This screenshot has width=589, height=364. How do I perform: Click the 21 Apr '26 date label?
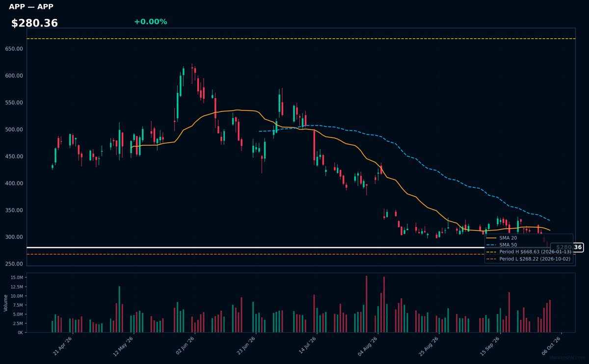[63, 345]
